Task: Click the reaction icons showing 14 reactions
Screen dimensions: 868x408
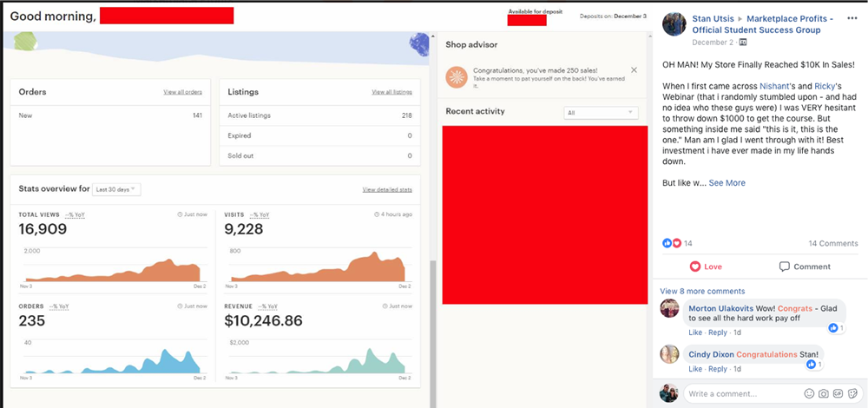Action: (x=672, y=244)
